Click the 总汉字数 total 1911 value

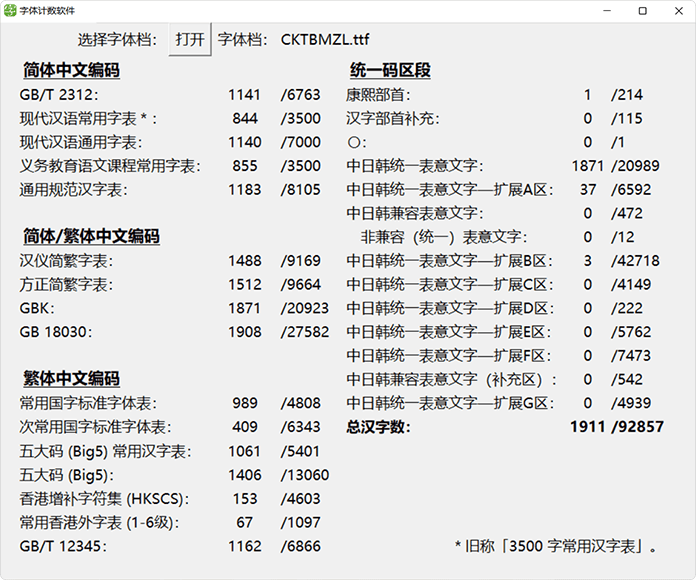[588, 427]
